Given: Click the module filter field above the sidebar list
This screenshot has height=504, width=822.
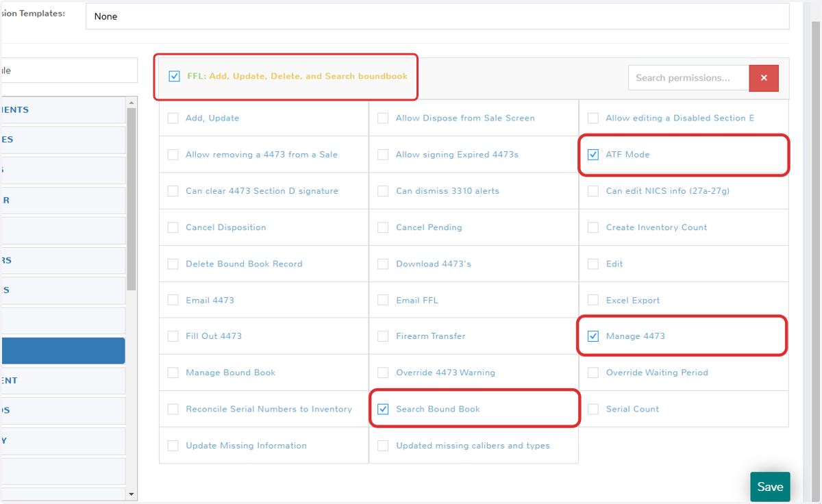Looking at the screenshot, I should [68, 71].
